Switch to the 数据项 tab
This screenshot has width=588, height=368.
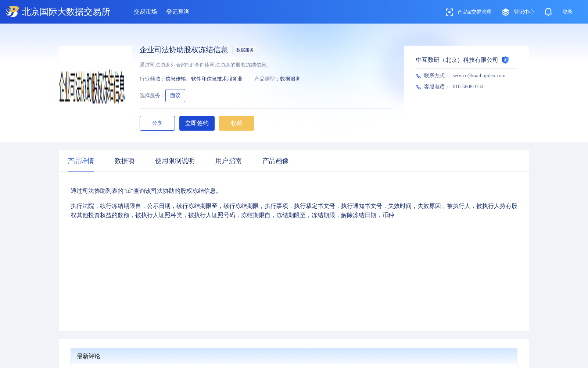coord(125,161)
